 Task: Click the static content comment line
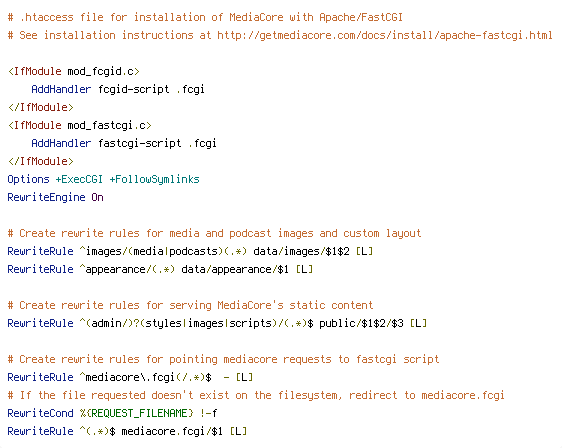pos(190,305)
